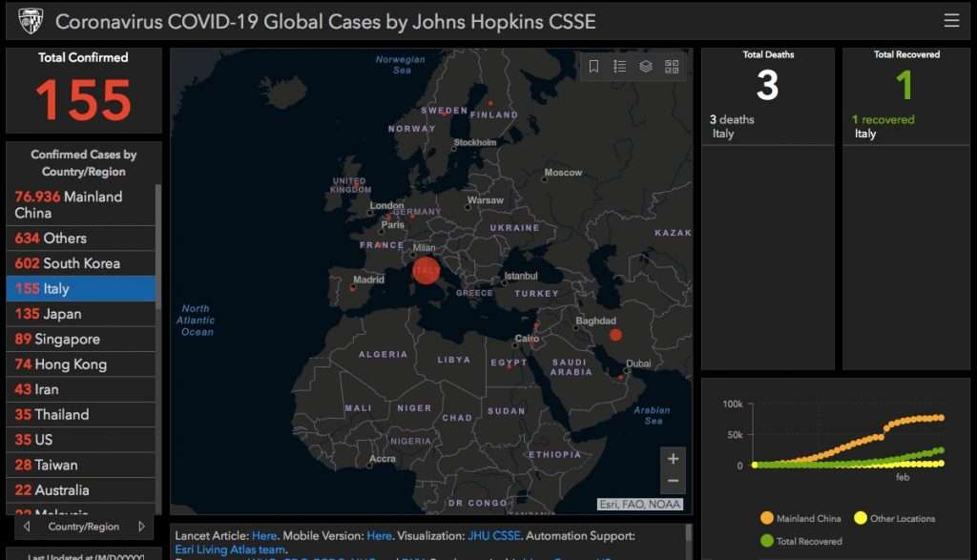Select Thailand with 35 cases
The image size is (977, 560).
coord(81,414)
